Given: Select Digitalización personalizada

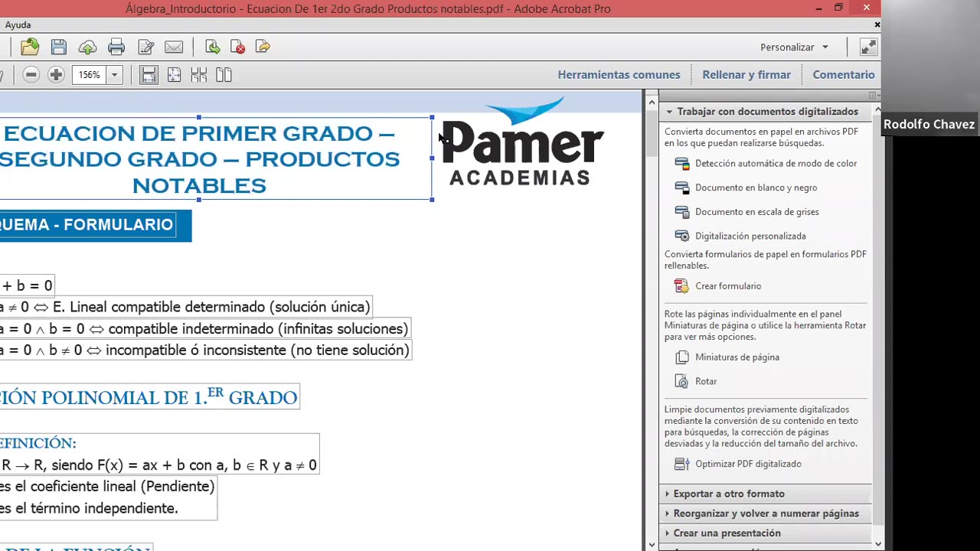Looking at the screenshot, I should (x=750, y=236).
